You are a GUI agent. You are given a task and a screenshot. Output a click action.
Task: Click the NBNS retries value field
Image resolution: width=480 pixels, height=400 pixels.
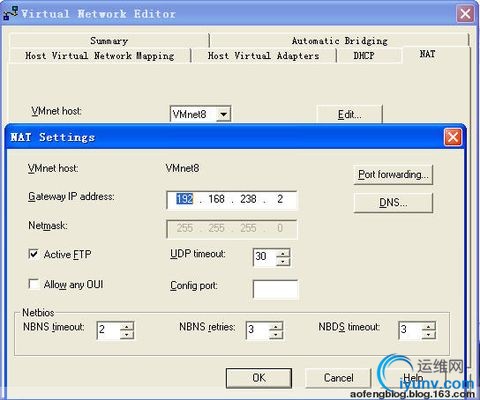[x=257, y=330]
